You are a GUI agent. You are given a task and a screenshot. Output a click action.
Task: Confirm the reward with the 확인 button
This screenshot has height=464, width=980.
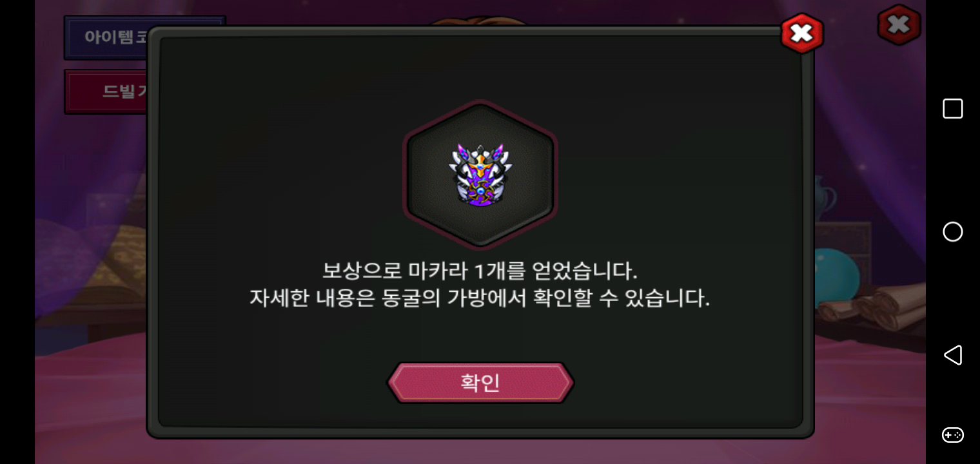pos(480,383)
